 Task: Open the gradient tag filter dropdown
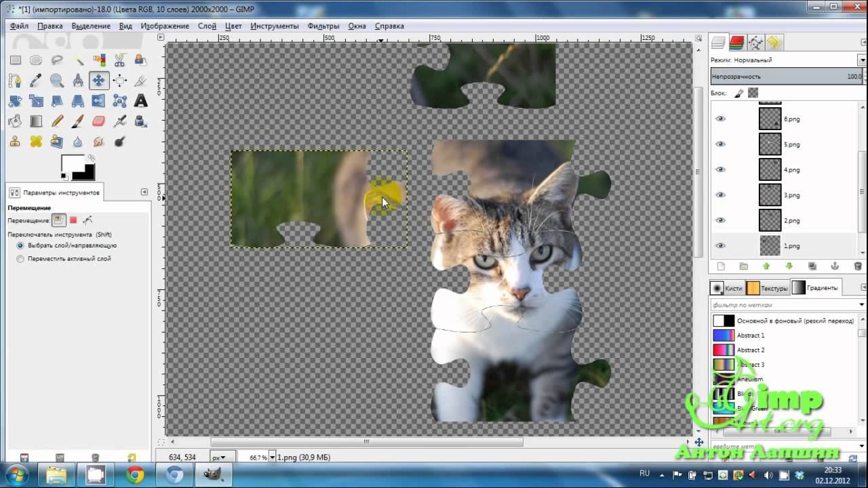[862, 305]
